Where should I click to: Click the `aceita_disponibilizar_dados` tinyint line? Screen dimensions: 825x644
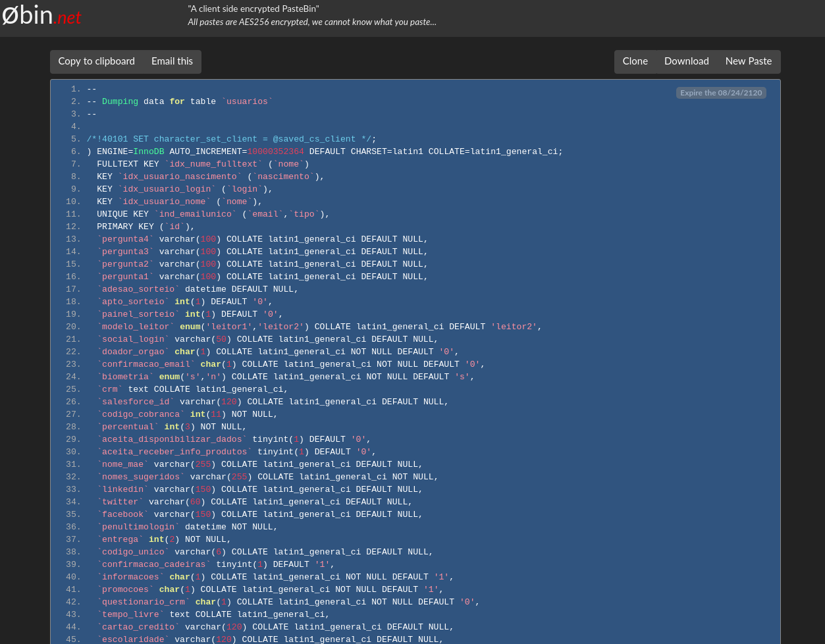(234, 439)
